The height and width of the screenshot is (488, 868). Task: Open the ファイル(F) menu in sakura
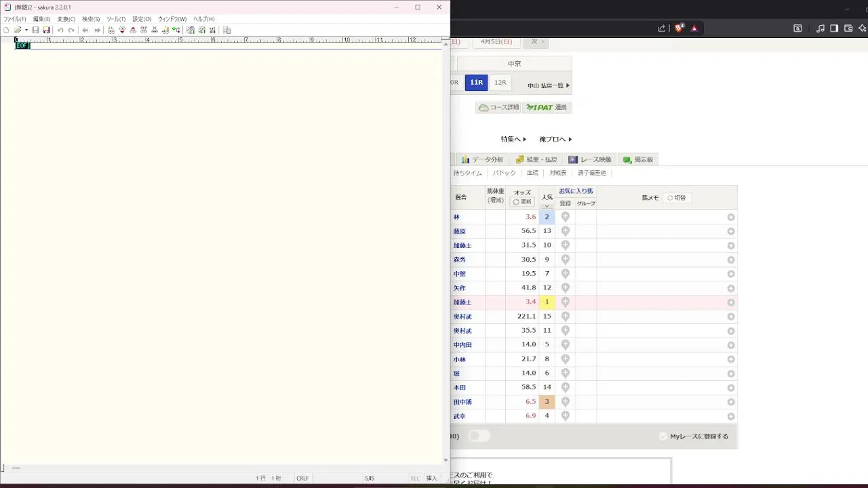point(15,19)
